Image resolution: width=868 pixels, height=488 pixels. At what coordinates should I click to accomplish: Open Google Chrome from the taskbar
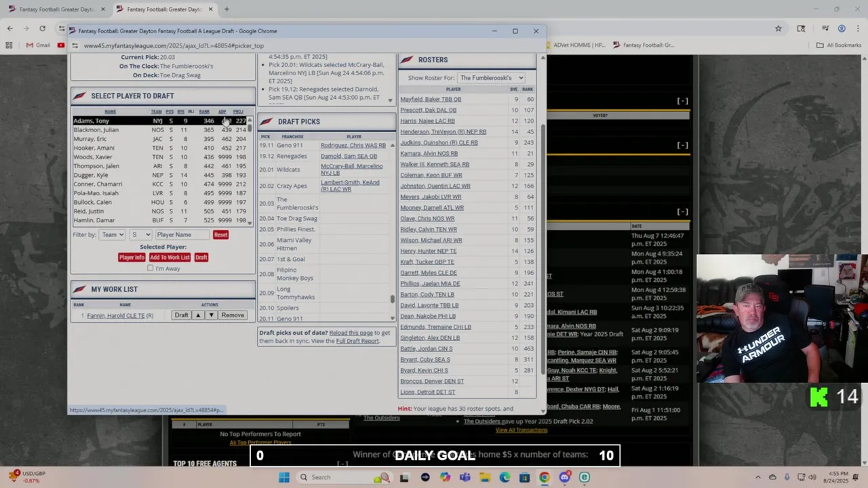[x=545, y=477]
